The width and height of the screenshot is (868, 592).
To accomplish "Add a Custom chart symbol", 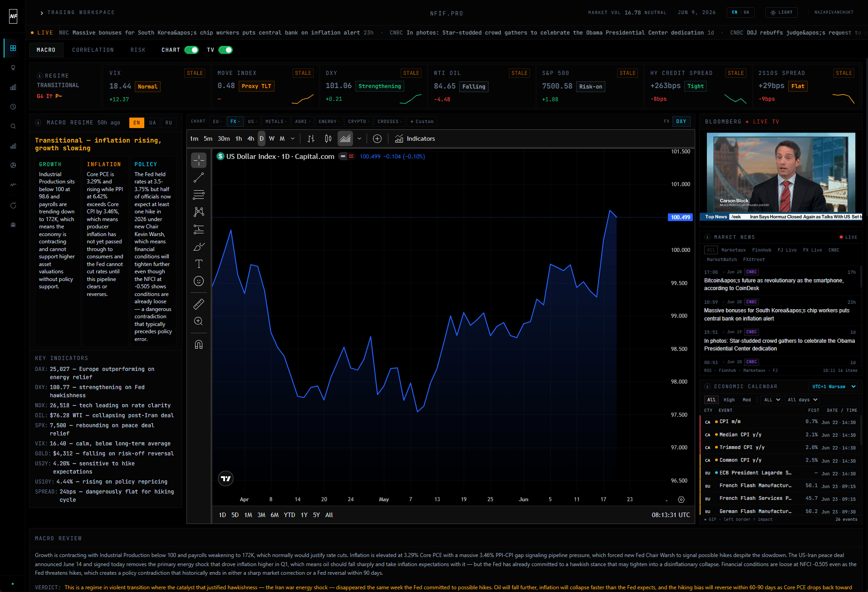I will [x=422, y=122].
